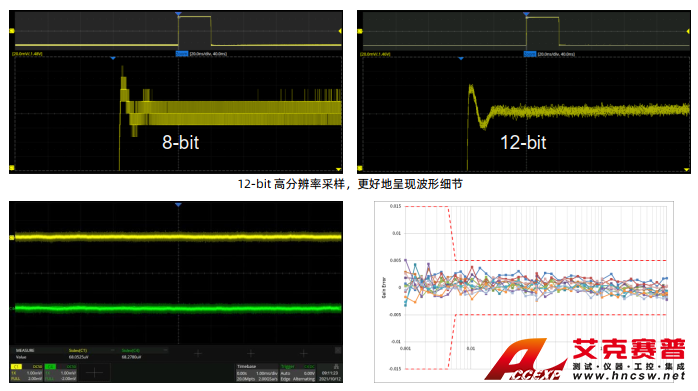Screen dimensions: 698x391
Task: Click the blue trigger marker above the green-trace scope
Action: click(179, 205)
